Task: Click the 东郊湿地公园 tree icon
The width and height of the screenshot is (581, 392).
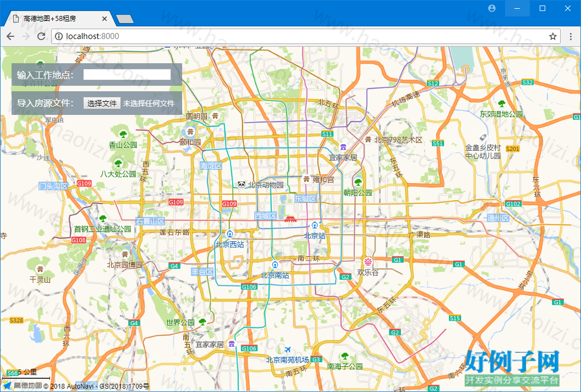Action: [502, 104]
